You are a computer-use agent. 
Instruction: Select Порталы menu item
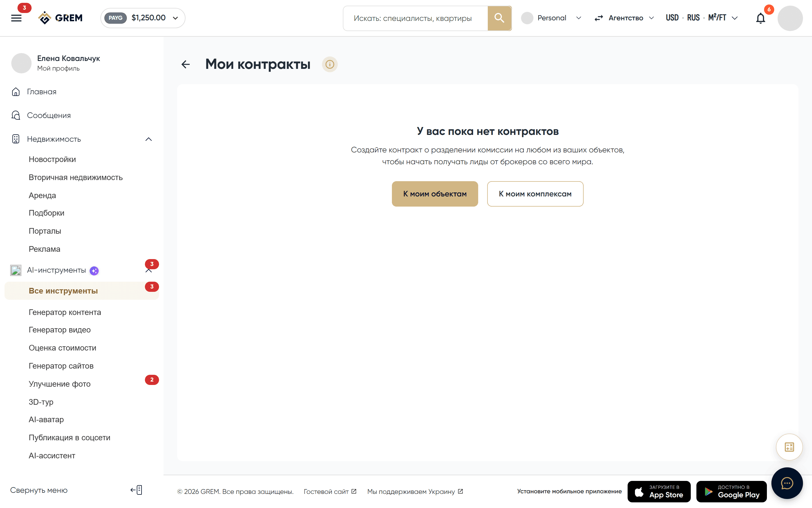point(45,231)
